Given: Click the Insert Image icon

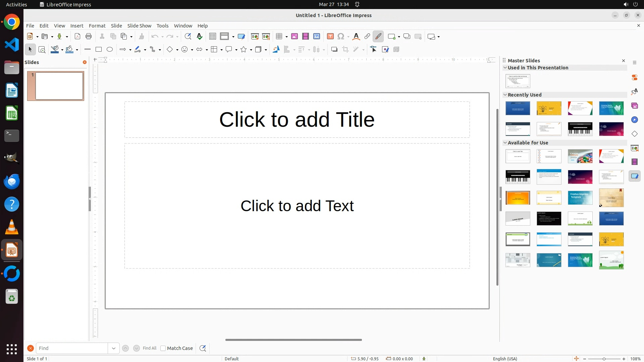Looking at the screenshot, I should (x=294, y=37).
